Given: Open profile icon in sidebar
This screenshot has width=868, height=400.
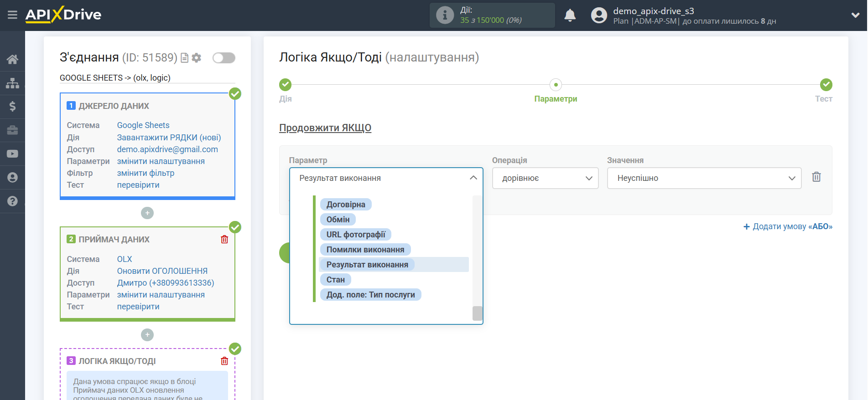Looking at the screenshot, I should click(x=12, y=178).
